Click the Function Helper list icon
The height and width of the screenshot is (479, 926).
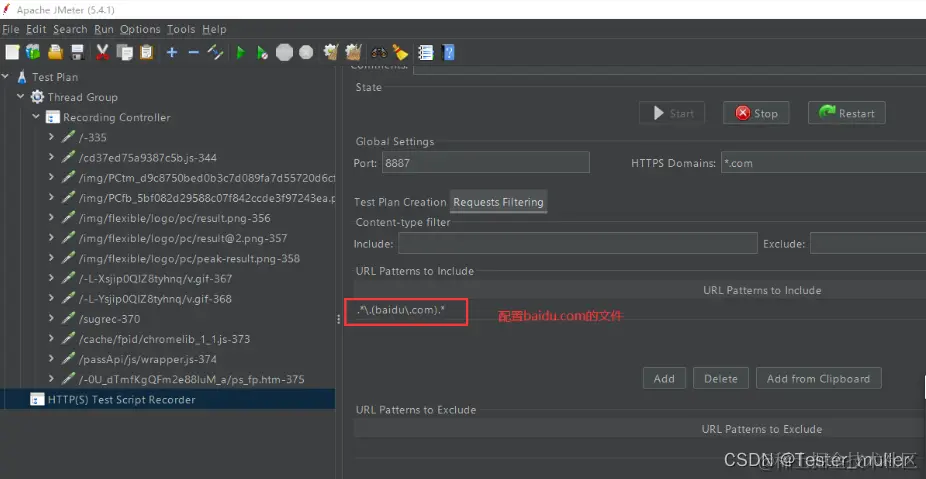point(425,53)
